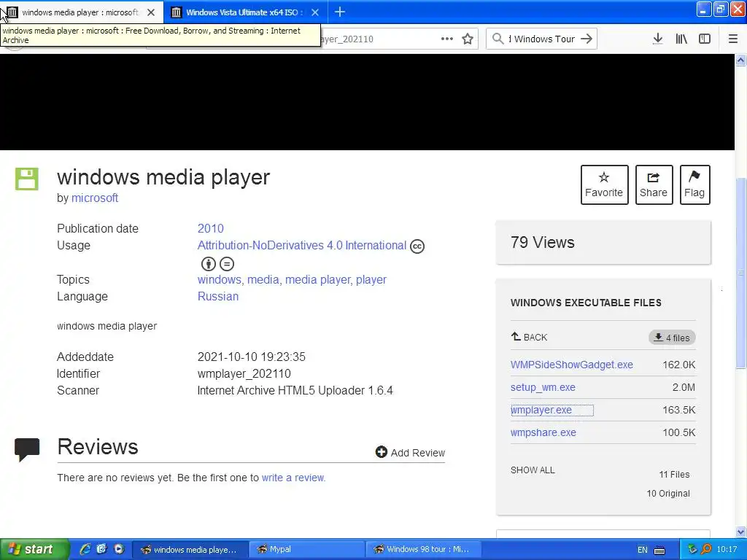The height and width of the screenshot is (560, 747).
Task: Open the Downloads arrow icon in toolbar
Action: [657, 39]
